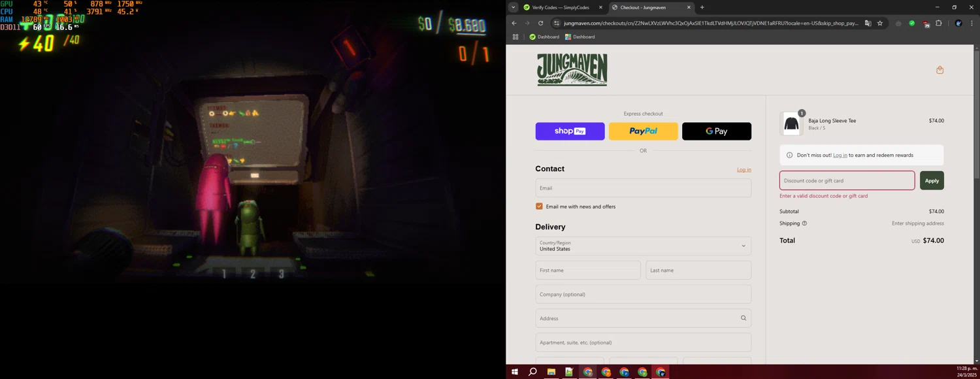980x379 pixels.
Task: Click Log in link in rewards notice
Action: coord(840,155)
